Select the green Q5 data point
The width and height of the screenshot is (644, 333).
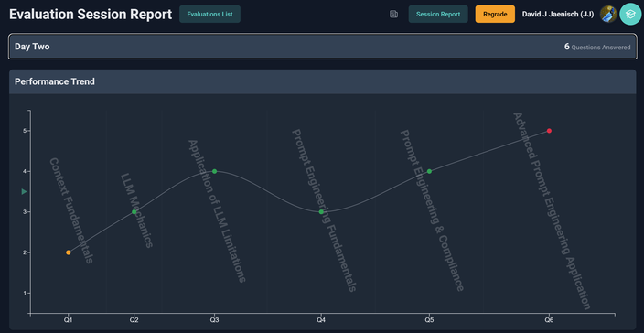point(429,171)
